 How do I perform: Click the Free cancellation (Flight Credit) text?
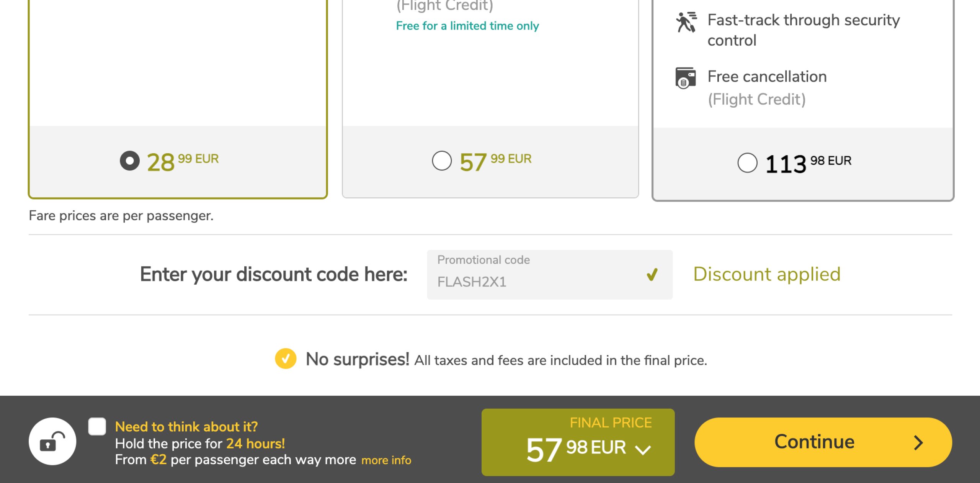pyautogui.click(x=767, y=88)
